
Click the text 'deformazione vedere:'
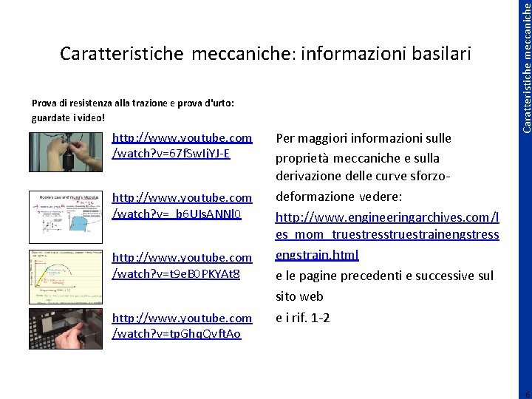point(338,197)
